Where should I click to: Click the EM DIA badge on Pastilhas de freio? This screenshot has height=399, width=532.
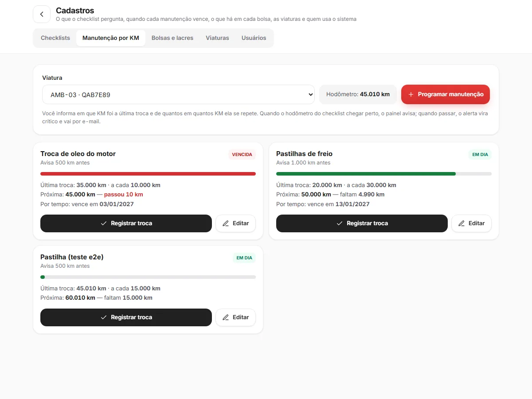point(480,155)
